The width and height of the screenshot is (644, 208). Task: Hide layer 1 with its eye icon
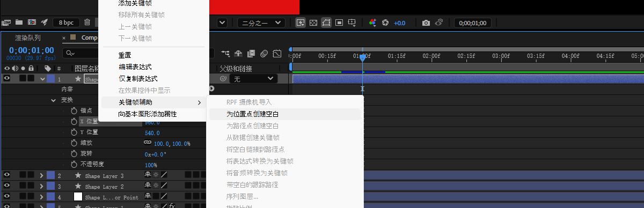(7, 78)
